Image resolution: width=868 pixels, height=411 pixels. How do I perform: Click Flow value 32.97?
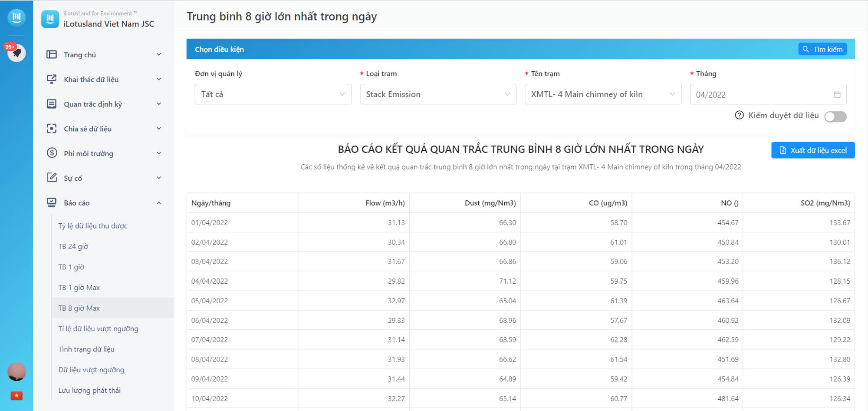[x=396, y=301]
